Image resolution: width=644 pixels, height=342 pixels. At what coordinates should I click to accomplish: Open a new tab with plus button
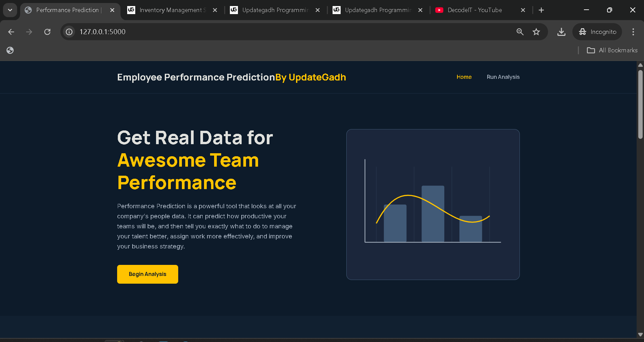tap(541, 10)
